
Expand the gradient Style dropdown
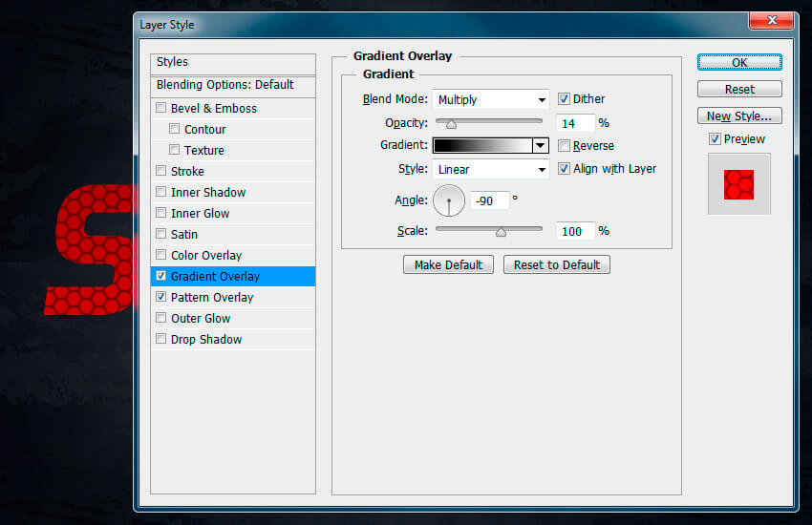pos(490,169)
